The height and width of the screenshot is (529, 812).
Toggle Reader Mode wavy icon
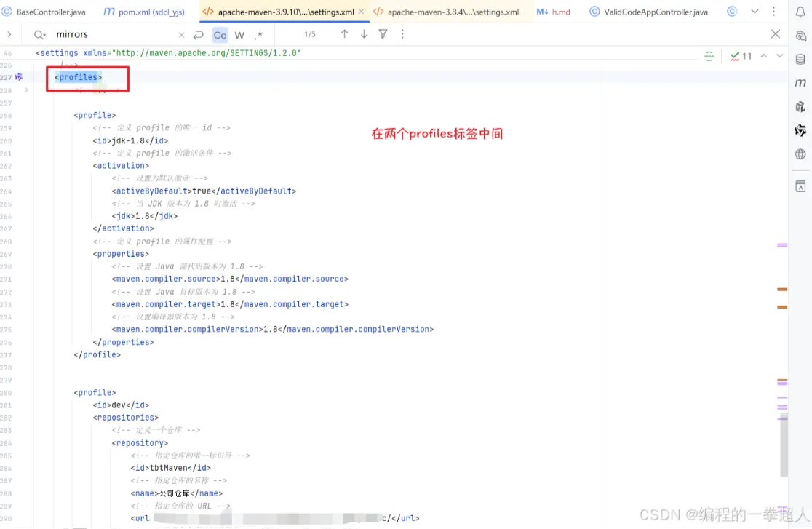[x=709, y=56]
